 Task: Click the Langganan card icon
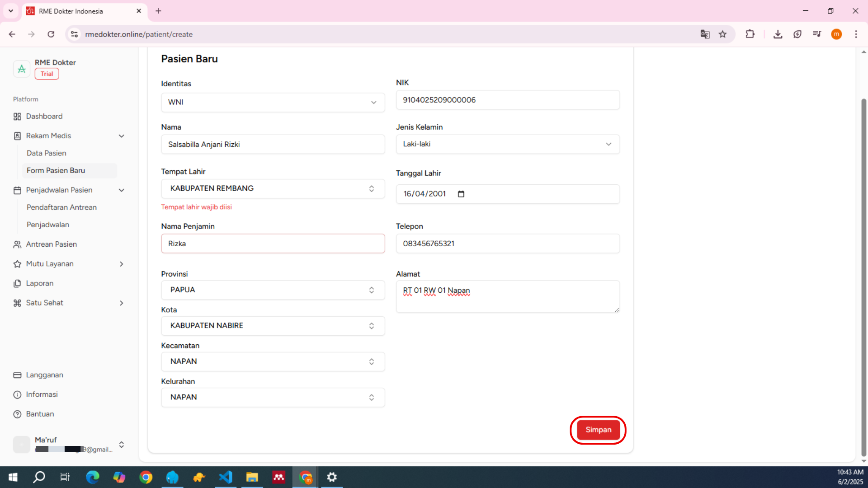(x=17, y=375)
